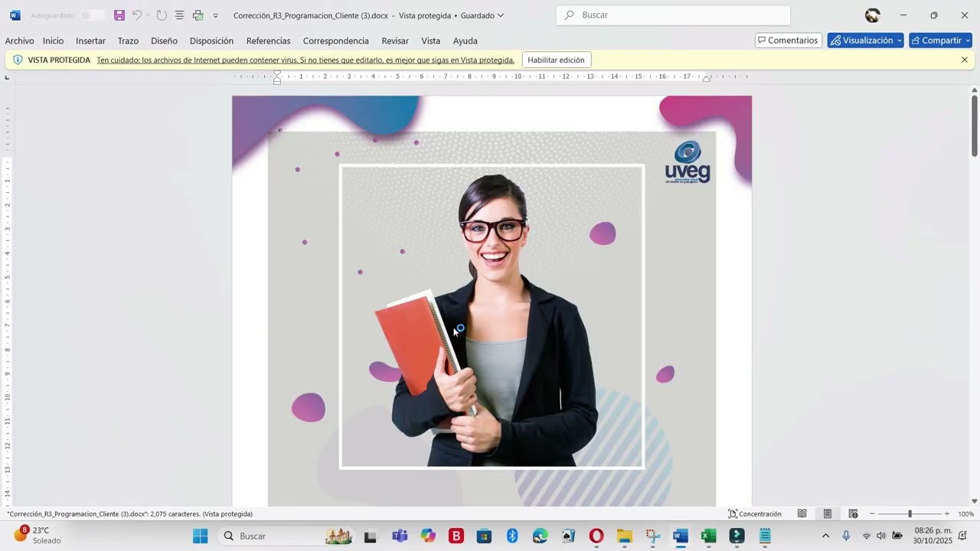Image resolution: width=980 pixels, height=551 pixels.
Task: Open the Snipping Tool taskbar icon
Action: coord(652,536)
